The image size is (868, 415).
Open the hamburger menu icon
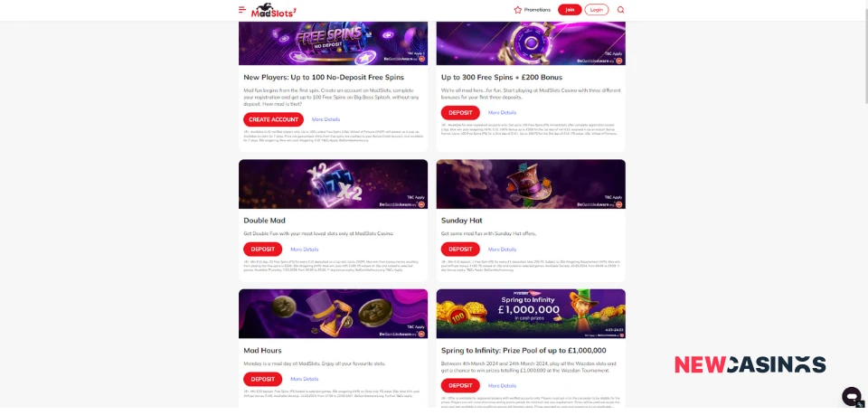[x=242, y=9]
